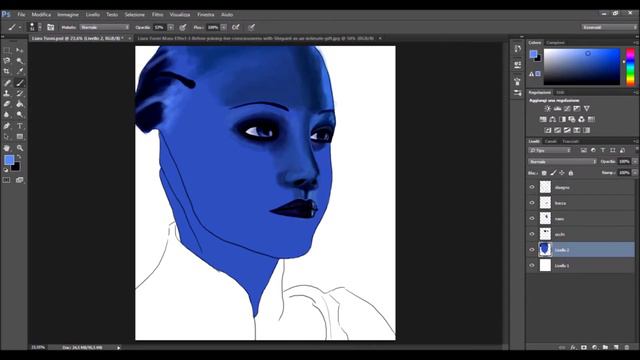
Task: Click the background color swatch in toolbox
Action: click(16, 167)
